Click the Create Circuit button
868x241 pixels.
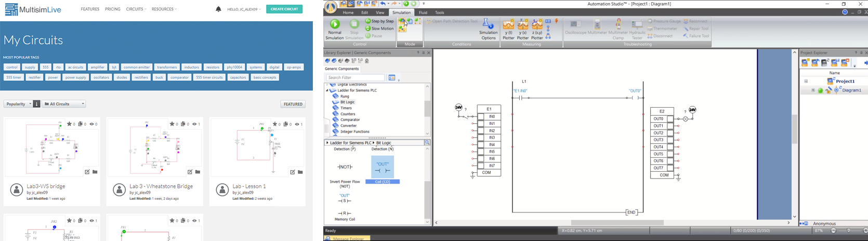pyautogui.click(x=284, y=9)
